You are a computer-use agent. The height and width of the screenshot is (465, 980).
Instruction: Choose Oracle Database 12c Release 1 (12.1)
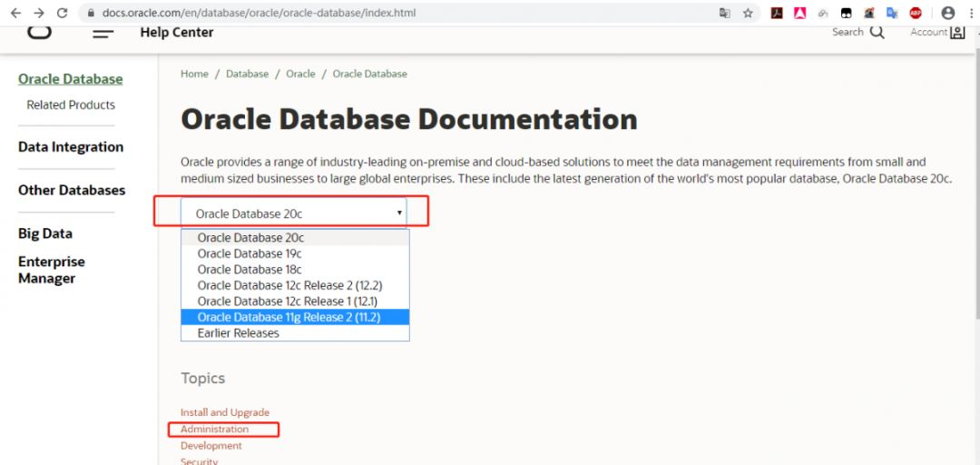(x=295, y=302)
